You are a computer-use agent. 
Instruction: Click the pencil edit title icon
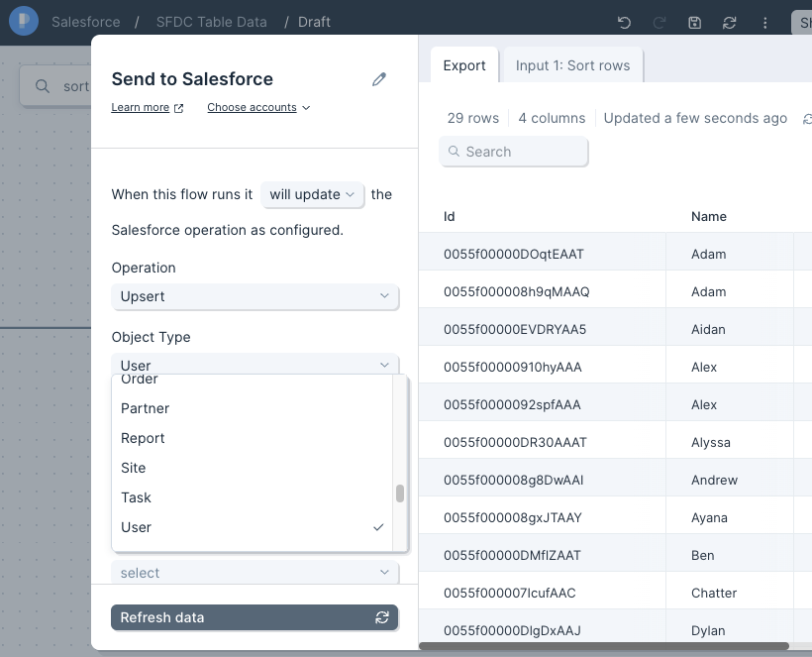379,79
